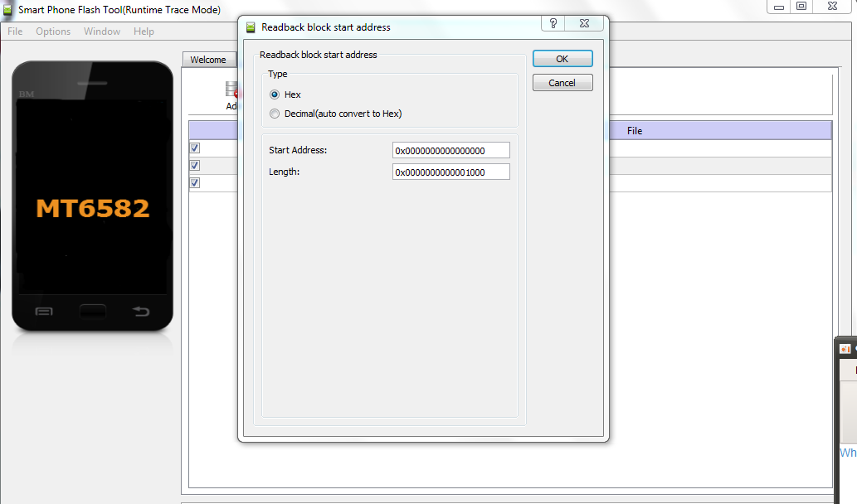Toggle the third readback row checkbox
Screen dimensions: 857x504
pos(194,182)
